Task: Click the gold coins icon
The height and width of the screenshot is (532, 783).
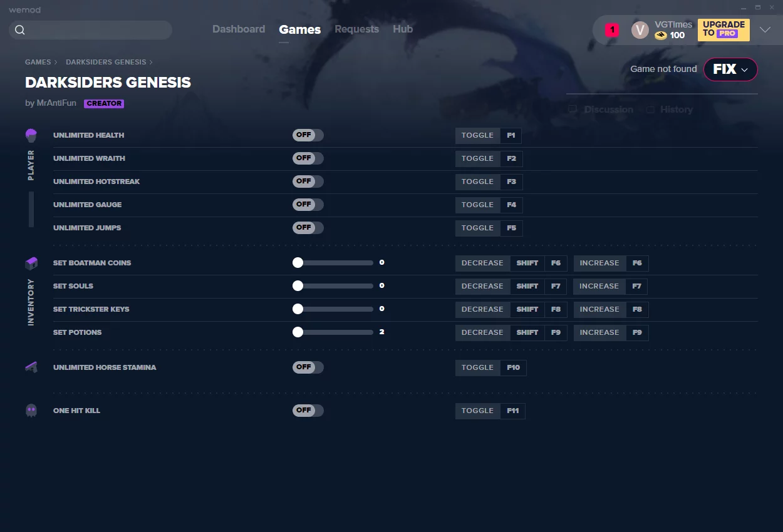Action: pos(661,36)
